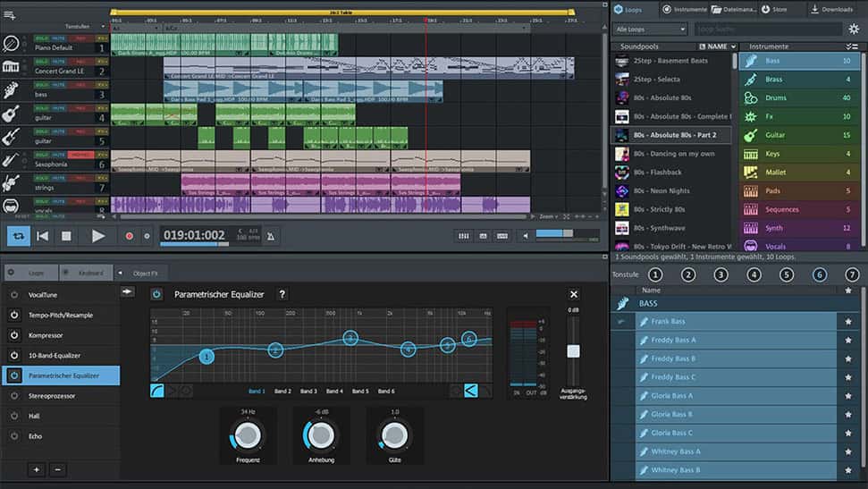The image size is (868, 489).
Task: Click the red record button
Action: point(129,236)
